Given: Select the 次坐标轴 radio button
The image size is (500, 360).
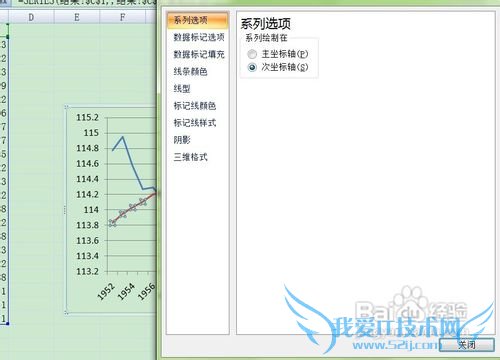Looking at the screenshot, I should 252,67.
